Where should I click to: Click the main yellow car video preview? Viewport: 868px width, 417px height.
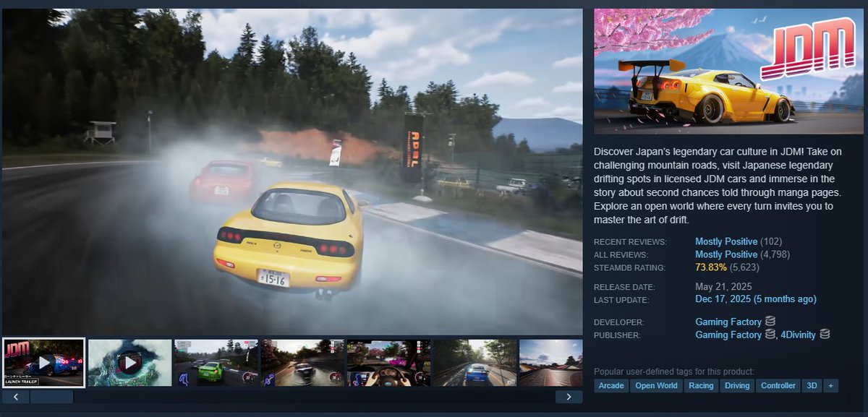[x=292, y=171]
